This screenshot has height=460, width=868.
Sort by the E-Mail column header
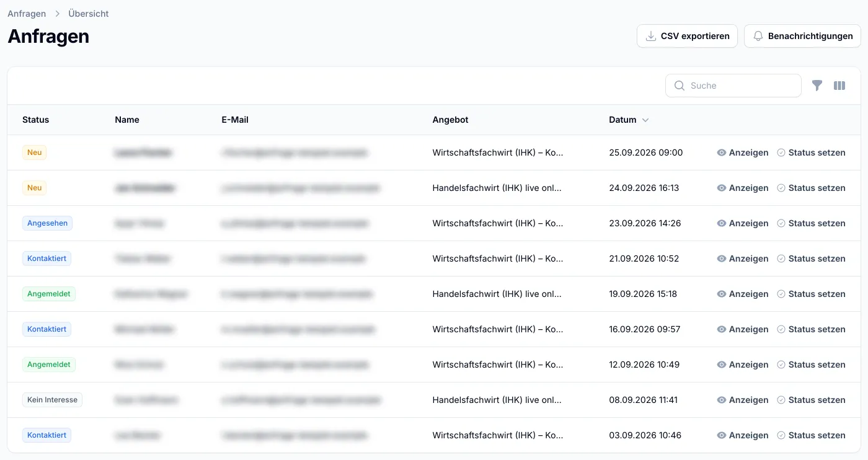click(x=235, y=120)
